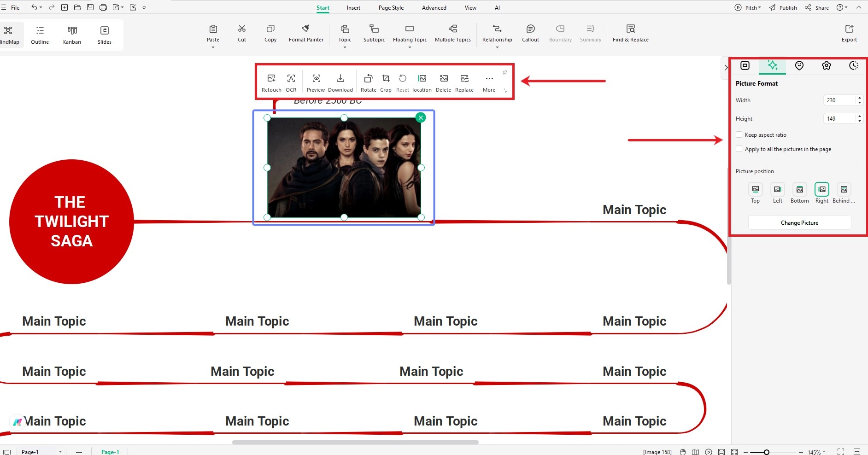Add a new page with plus button
The width and height of the screenshot is (868, 455).
click(79, 452)
